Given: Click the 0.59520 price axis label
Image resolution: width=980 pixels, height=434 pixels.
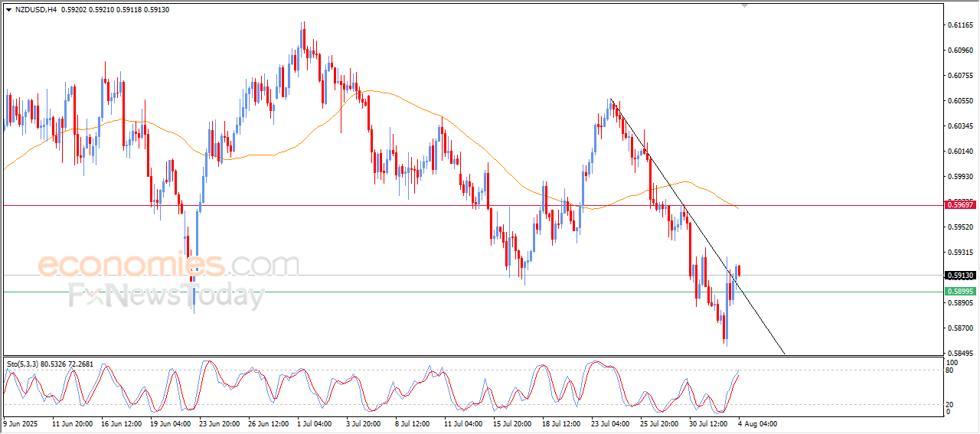Looking at the screenshot, I should tap(960, 227).
